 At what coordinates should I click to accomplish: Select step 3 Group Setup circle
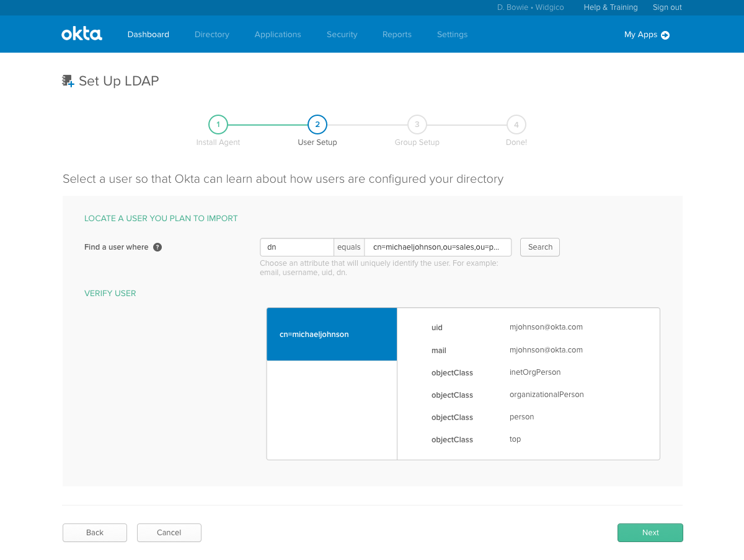click(x=417, y=124)
